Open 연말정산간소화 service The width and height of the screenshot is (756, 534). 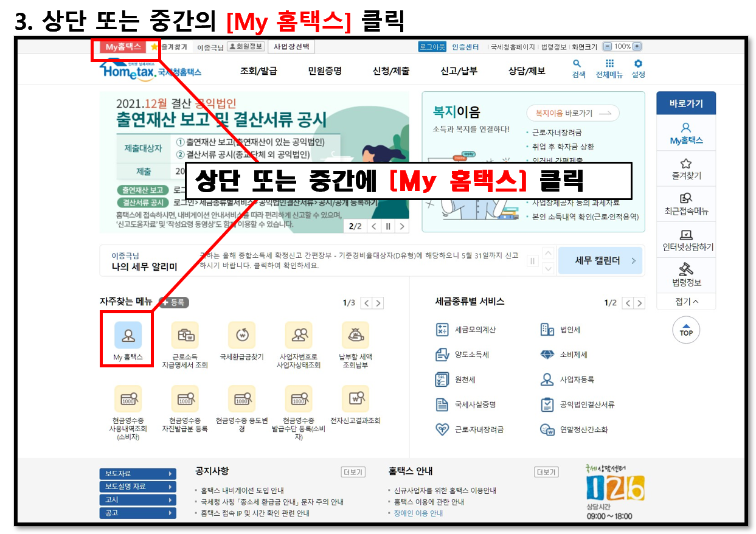coord(574,429)
